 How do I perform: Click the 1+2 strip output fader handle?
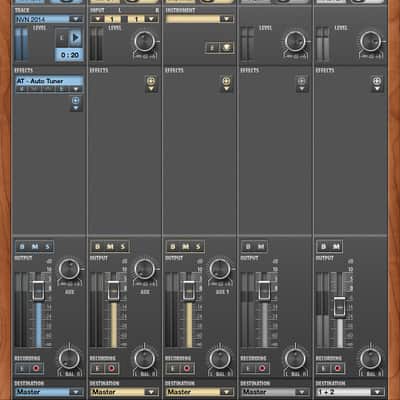pos(340,307)
